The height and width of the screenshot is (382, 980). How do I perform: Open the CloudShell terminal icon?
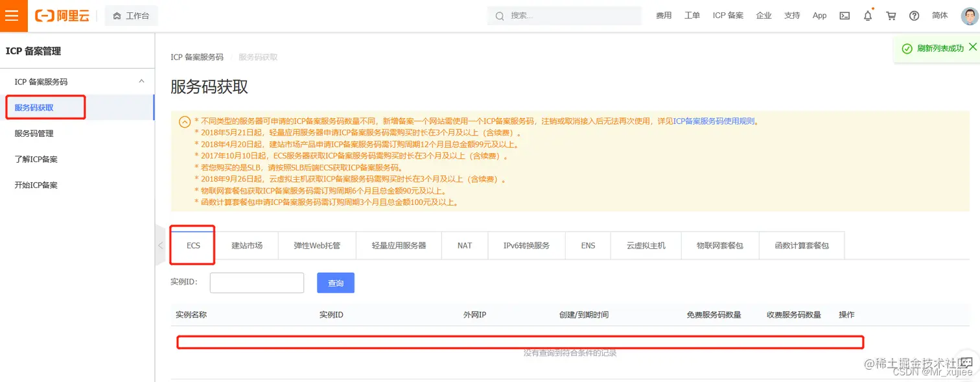click(844, 16)
